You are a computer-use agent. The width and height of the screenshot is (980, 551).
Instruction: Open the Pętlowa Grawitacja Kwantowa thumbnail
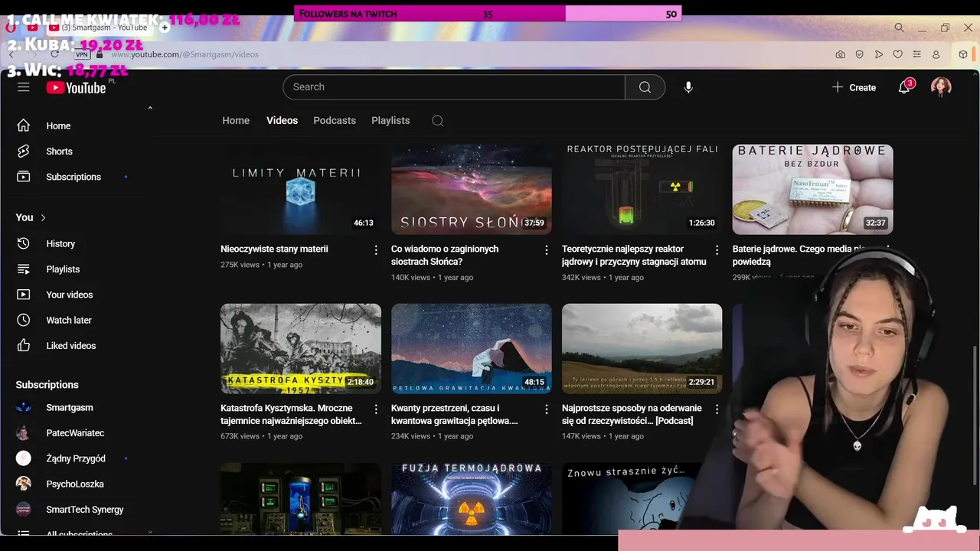(472, 348)
